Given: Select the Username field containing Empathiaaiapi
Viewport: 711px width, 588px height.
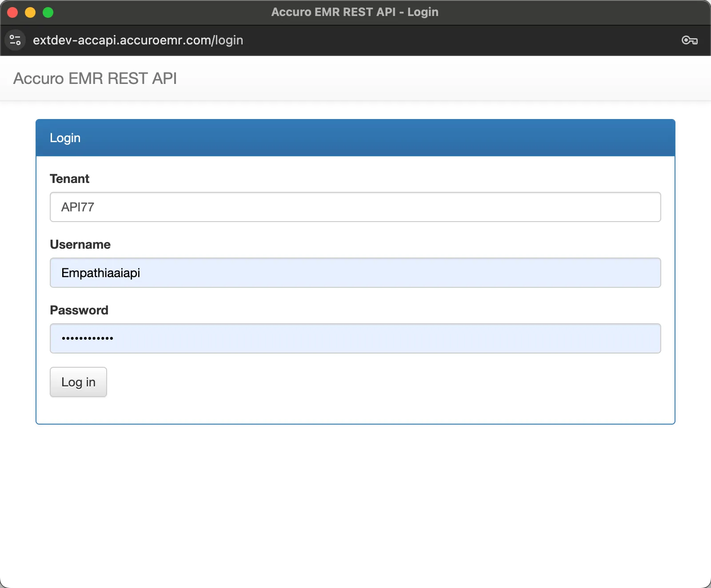Looking at the screenshot, I should point(355,273).
